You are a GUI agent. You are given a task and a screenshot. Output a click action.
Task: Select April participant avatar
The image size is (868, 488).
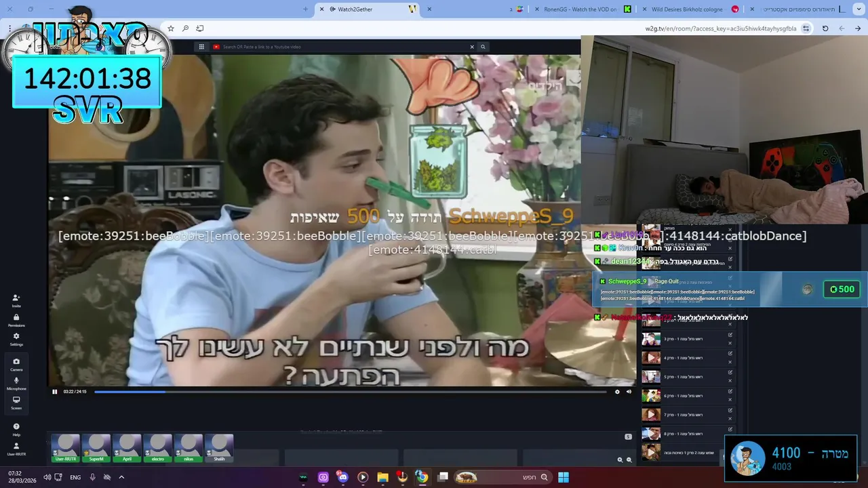[127, 449]
